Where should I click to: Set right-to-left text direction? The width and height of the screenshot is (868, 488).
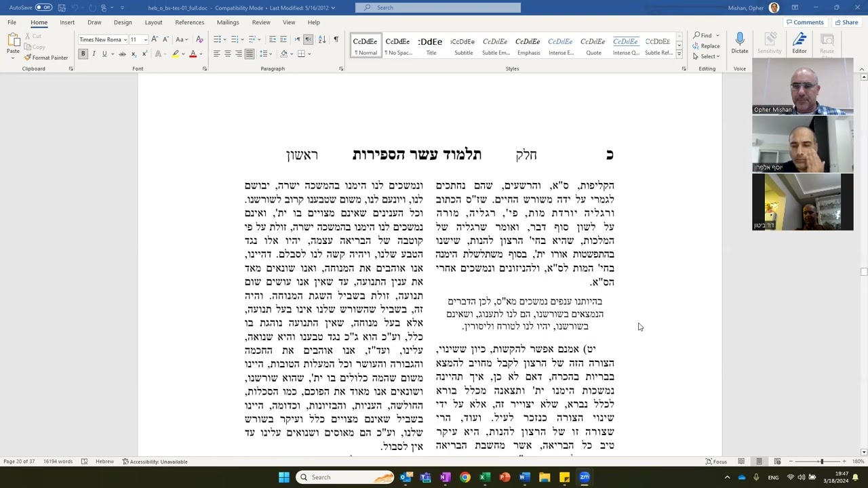309,39
